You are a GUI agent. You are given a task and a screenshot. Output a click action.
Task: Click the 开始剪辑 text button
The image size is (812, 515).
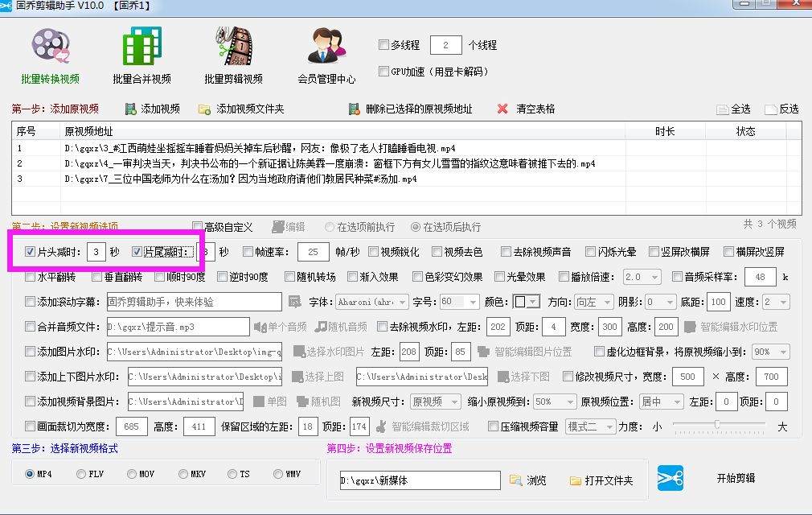coord(736,478)
